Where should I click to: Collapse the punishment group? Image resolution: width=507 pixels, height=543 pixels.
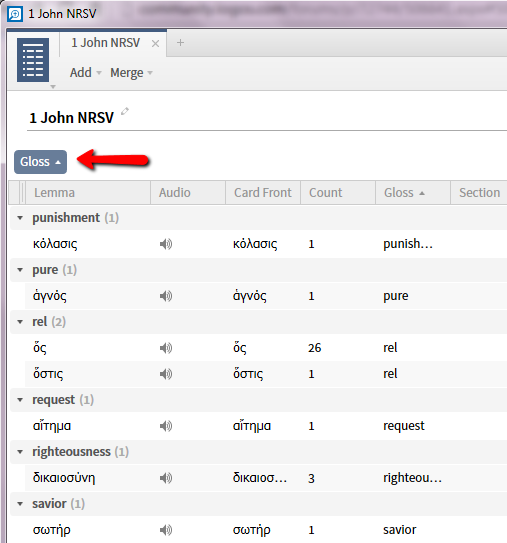click(x=20, y=218)
